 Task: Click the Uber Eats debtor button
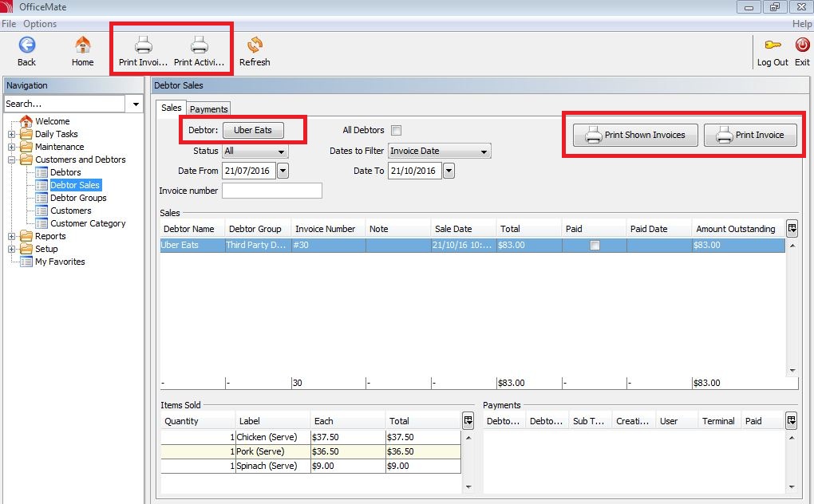click(x=253, y=130)
